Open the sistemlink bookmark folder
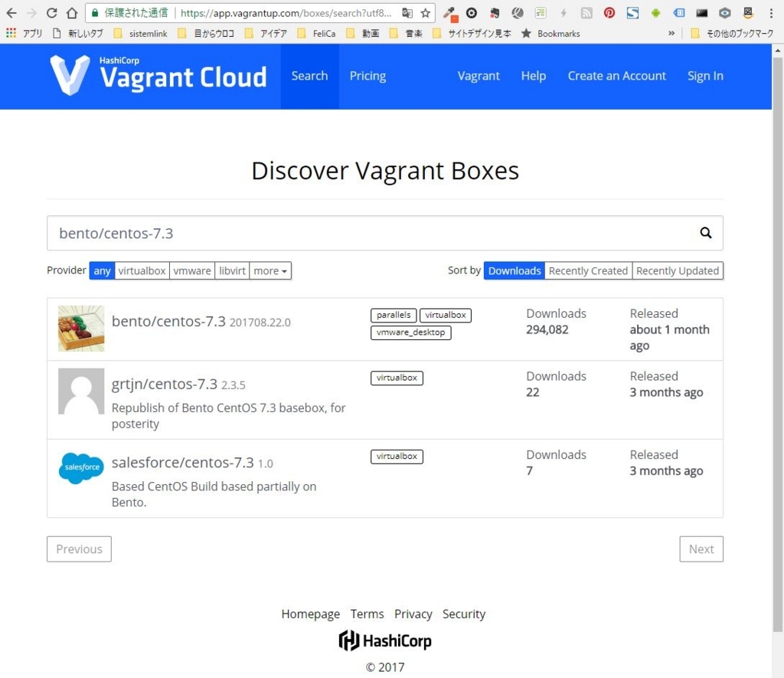 [141, 34]
